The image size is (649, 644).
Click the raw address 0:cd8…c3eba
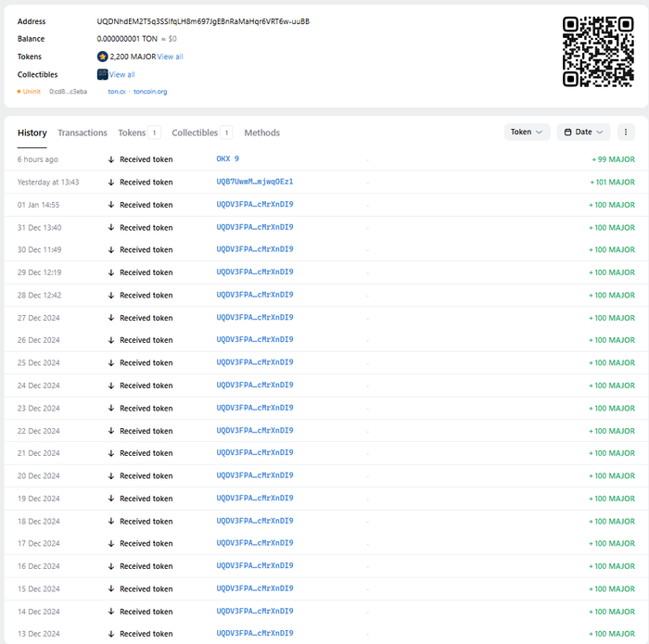(x=69, y=92)
